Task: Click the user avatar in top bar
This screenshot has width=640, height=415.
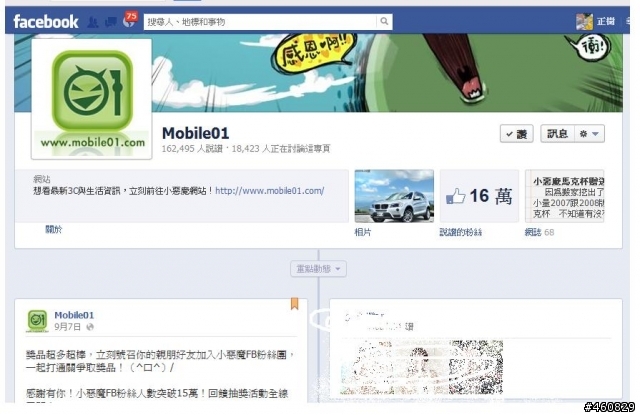Action: pyautogui.click(x=584, y=21)
